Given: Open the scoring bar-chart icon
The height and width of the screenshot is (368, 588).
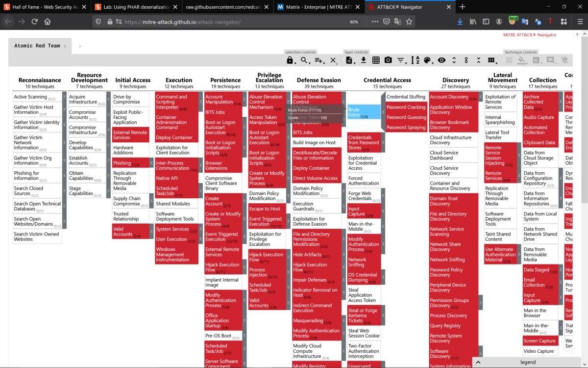Looking at the screenshot, I should [536, 60].
